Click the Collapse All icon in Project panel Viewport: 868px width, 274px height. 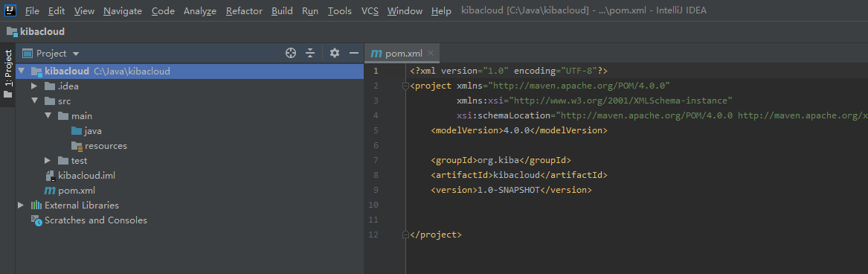(x=310, y=54)
